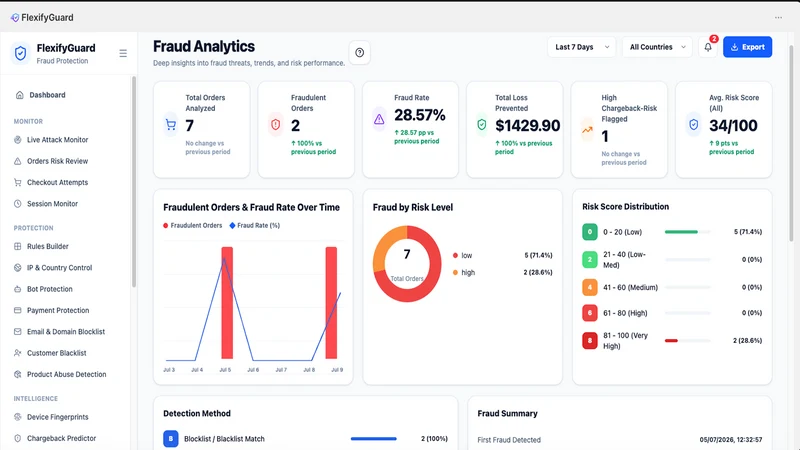Open Session Monitor link

pyautogui.click(x=52, y=204)
